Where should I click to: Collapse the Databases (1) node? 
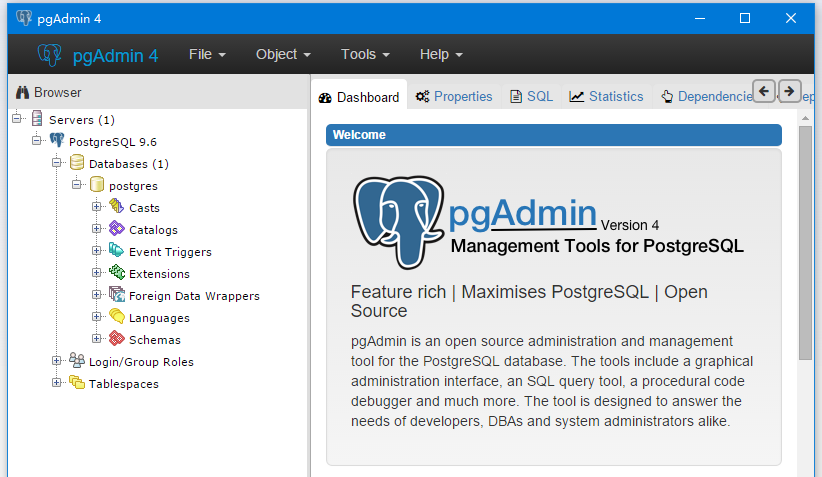tap(57, 162)
